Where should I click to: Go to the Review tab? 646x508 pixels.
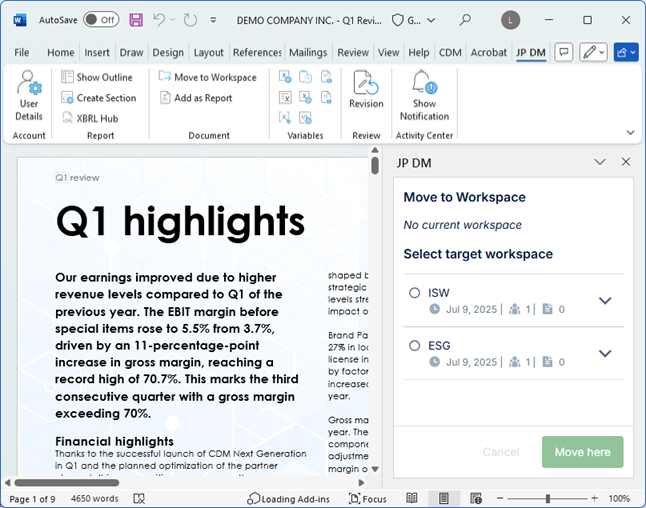click(x=353, y=52)
